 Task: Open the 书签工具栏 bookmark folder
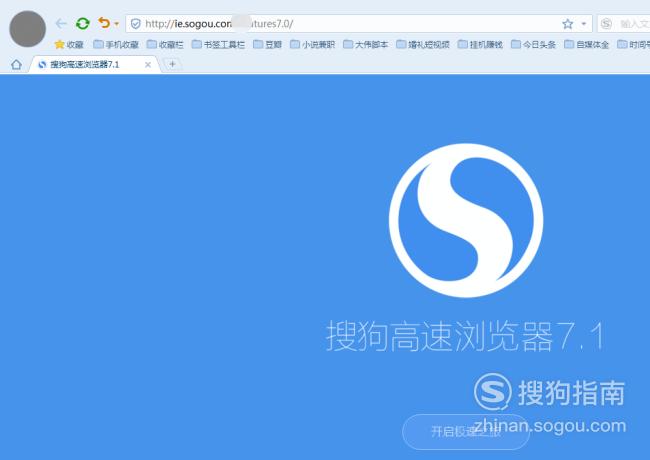[x=218, y=44]
